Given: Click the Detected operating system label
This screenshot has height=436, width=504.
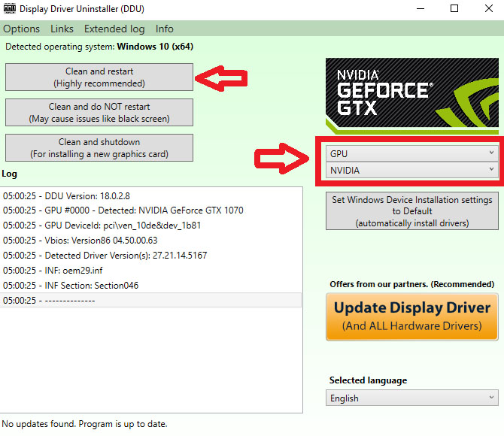Looking at the screenshot, I should click(99, 47).
